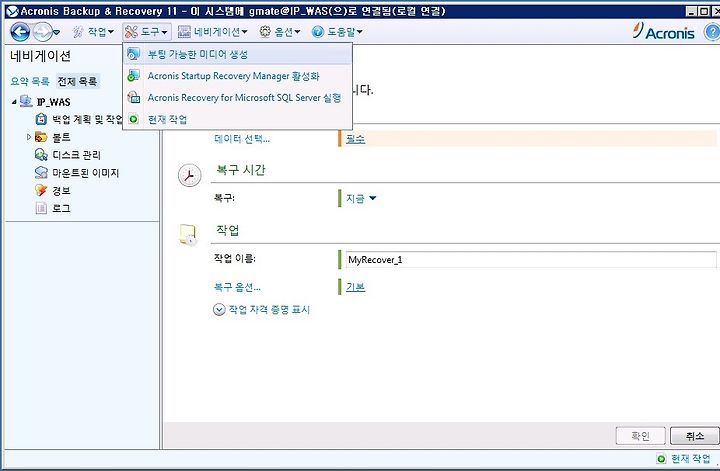Click the green 현재 작업 icon in the menu
Screen dimensions: 720x471
click(x=134, y=119)
